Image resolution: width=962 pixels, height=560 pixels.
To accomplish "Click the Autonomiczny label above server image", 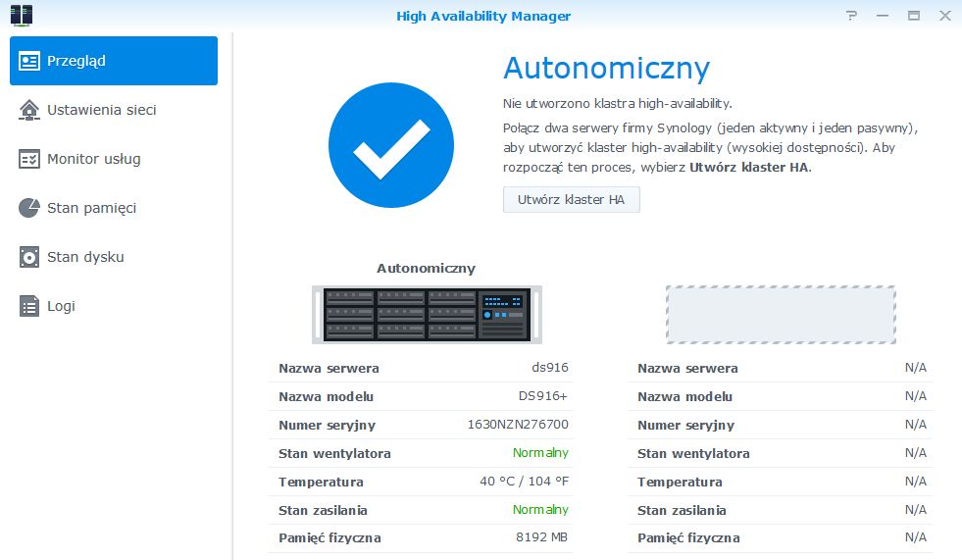I will click(426, 268).
